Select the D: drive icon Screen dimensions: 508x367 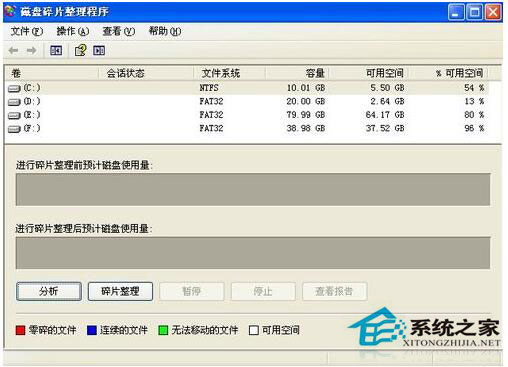(14, 102)
